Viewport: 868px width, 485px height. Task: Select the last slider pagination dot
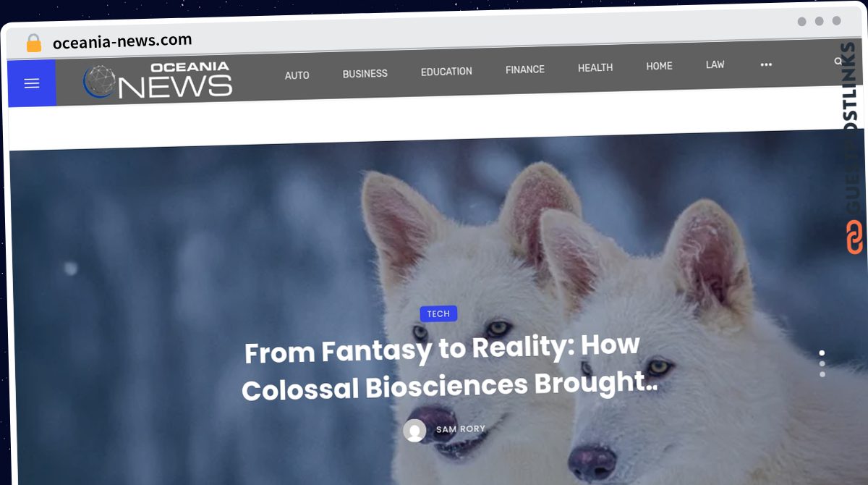point(822,374)
